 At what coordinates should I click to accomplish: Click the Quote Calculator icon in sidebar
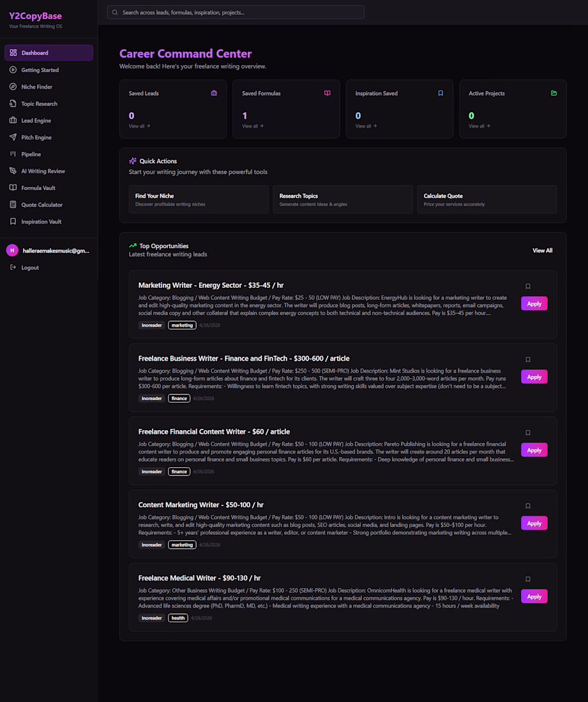13,205
